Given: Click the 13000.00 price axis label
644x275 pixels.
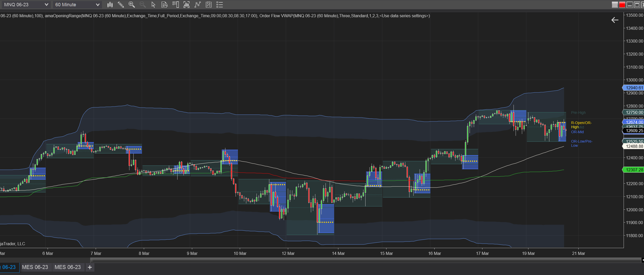Looking at the screenshot, I should tap(634, 80).
